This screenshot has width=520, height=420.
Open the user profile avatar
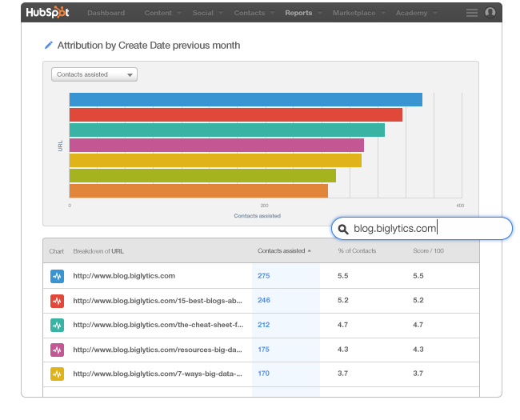coord(490,13)
